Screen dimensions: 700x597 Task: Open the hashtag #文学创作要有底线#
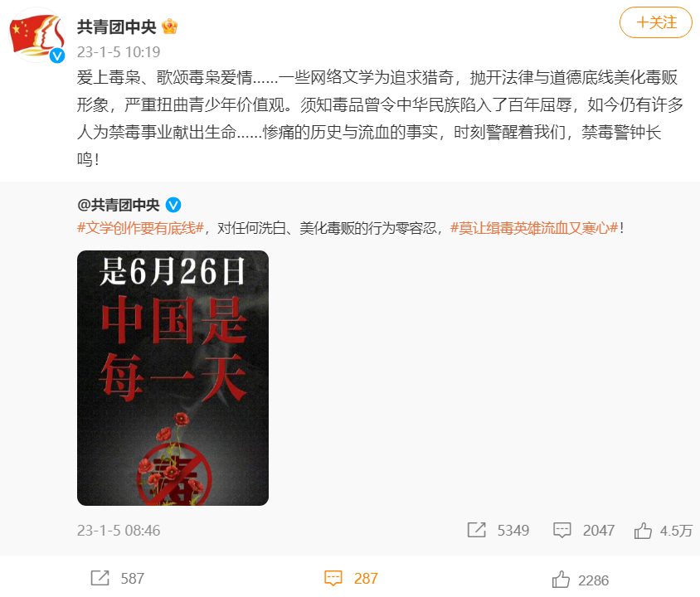click(x=140, y=228)
